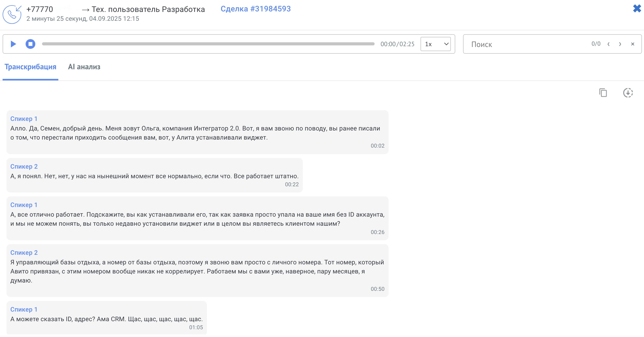The height and width of the screenshot is (337, 644).
Task: Stop the audio playback
Action: (30, 44)
